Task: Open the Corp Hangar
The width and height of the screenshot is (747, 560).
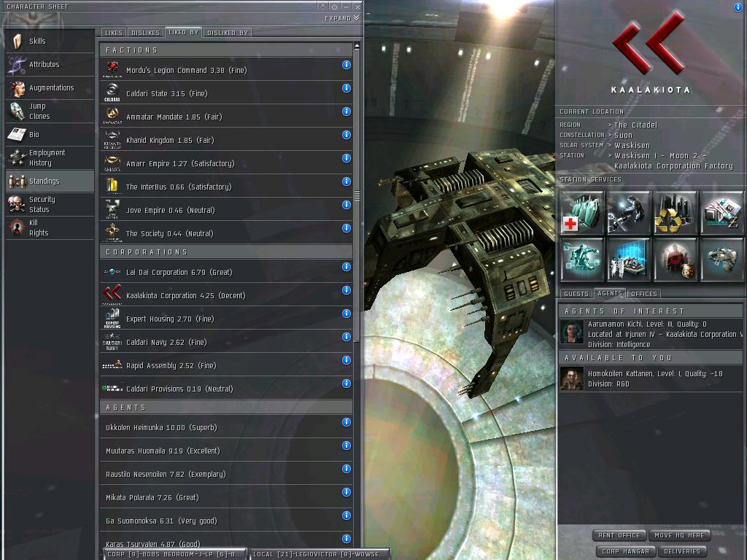Action: tap(625, 551)
